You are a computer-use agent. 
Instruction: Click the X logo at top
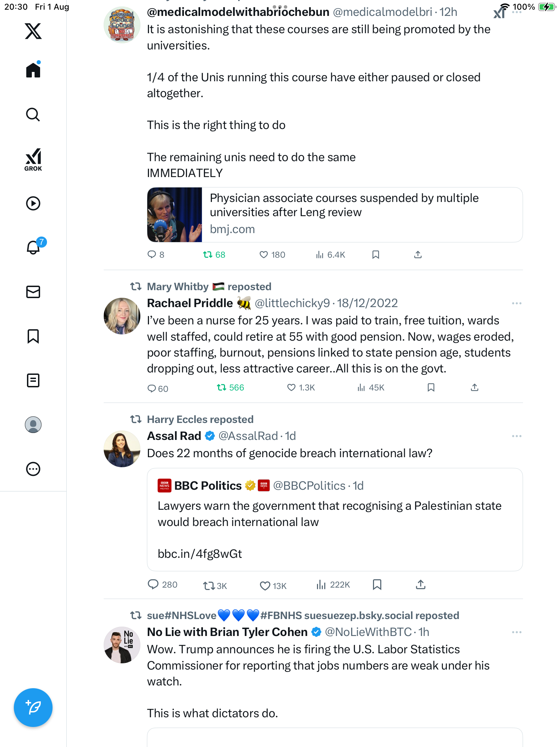tap(33, 31)
